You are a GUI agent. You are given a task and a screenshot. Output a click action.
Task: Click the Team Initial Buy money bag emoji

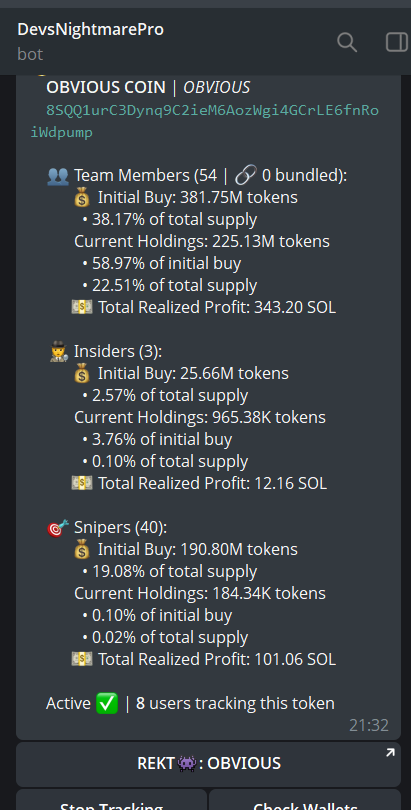[x=82, y=198]
